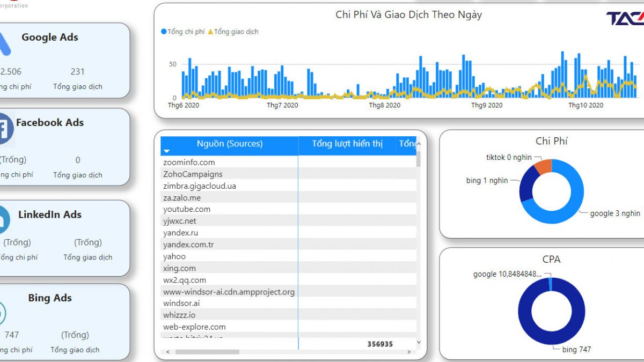Click the CPA donut chart title

point(551,259)
